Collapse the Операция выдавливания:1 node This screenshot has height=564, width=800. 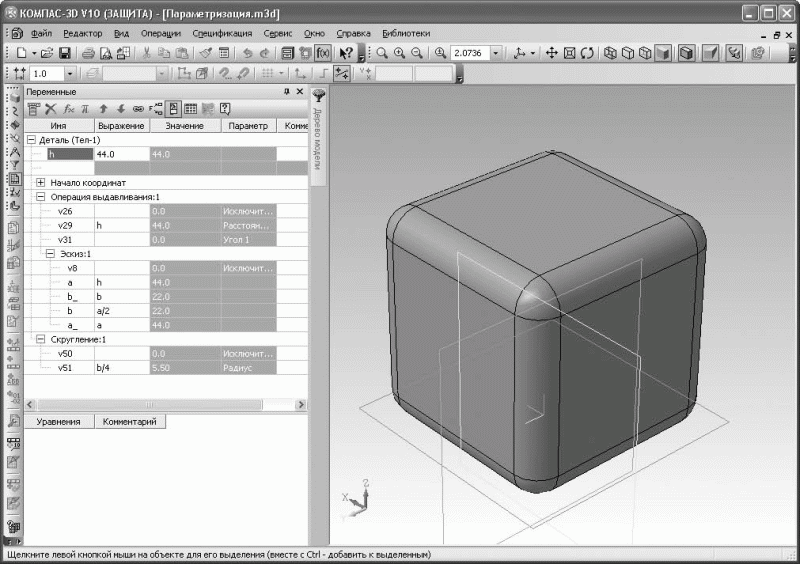click(x=41, y=197)
